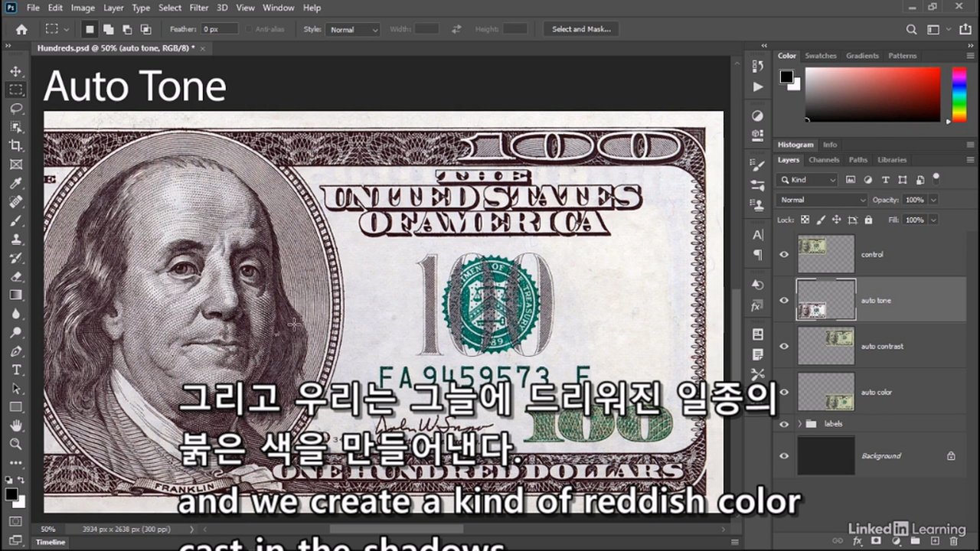The image size is (980, 551).
Task: Click the Select and Mask button
Action: [x=581, y=29]
